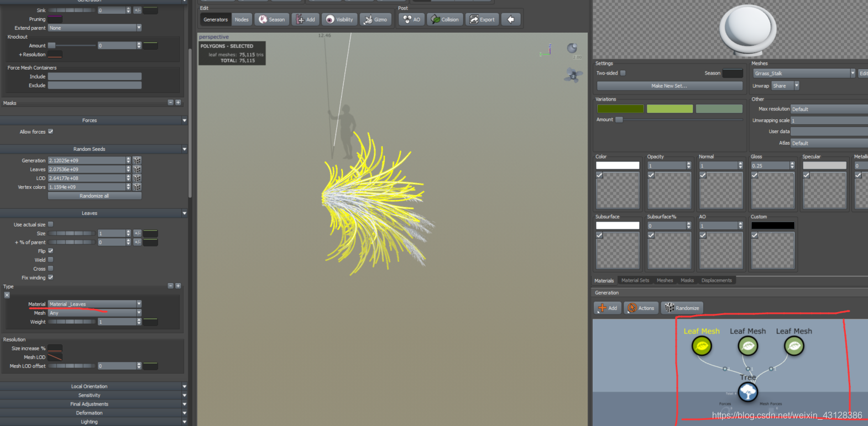
Task: Select the Tree node icon
Action: click(x=748, y=392)
